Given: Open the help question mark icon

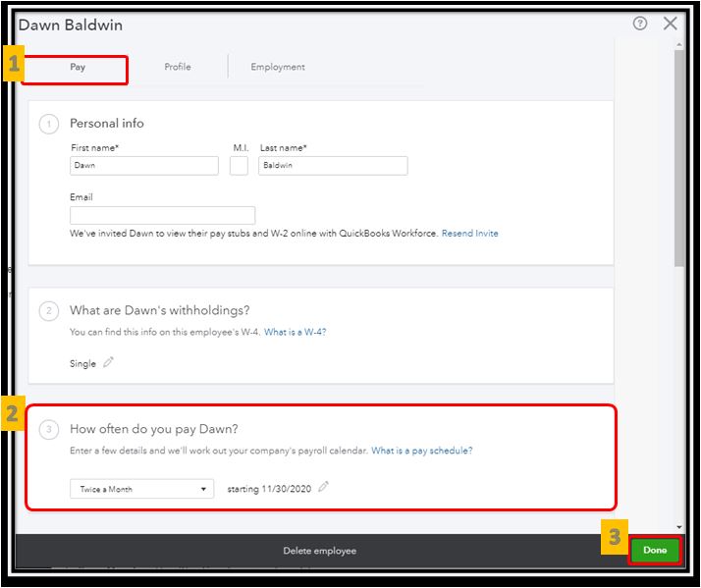Looking at the screenshot, I should point(640,24).
